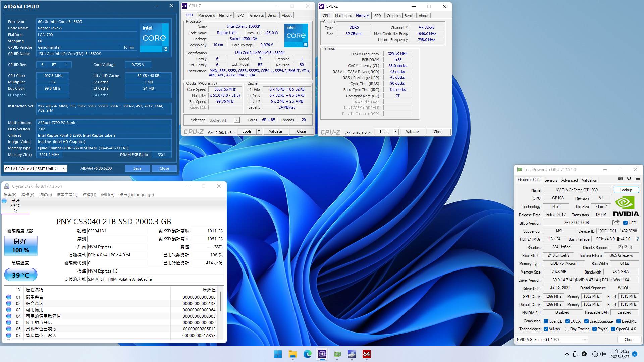Open the GPU-Z hamburger menu
644x362 pixels.
click(x=638, y=179)
